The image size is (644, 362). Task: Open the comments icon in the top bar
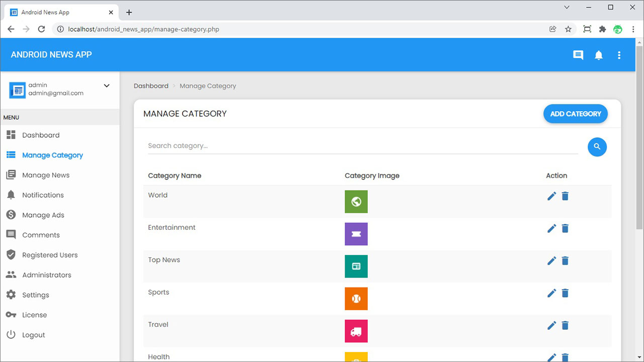pos(578,55)
